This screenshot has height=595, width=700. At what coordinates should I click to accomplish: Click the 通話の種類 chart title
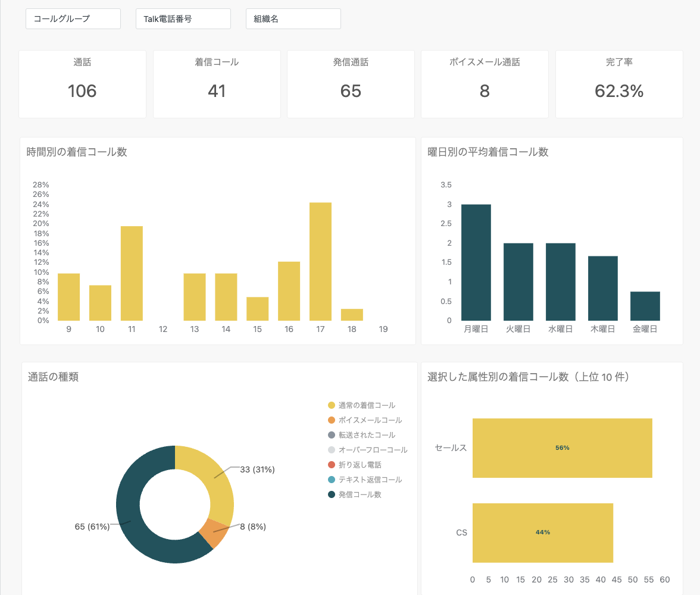click(53, 377)
